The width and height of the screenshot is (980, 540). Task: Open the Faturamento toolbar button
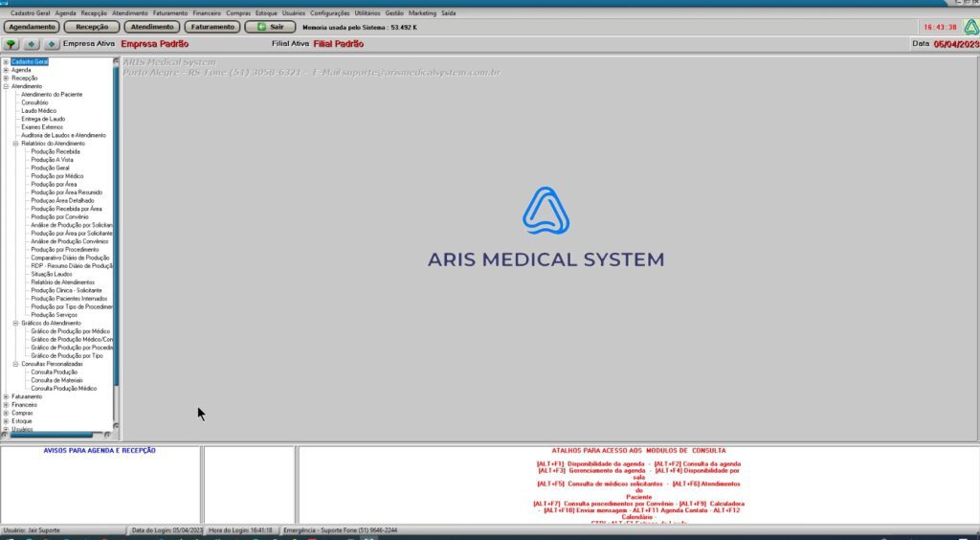tap(212, 27)
